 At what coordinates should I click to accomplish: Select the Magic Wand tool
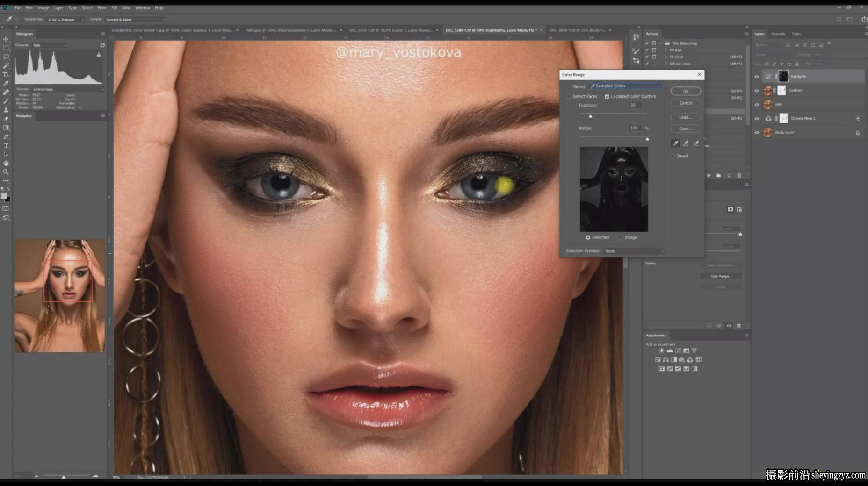click(6, 65)
